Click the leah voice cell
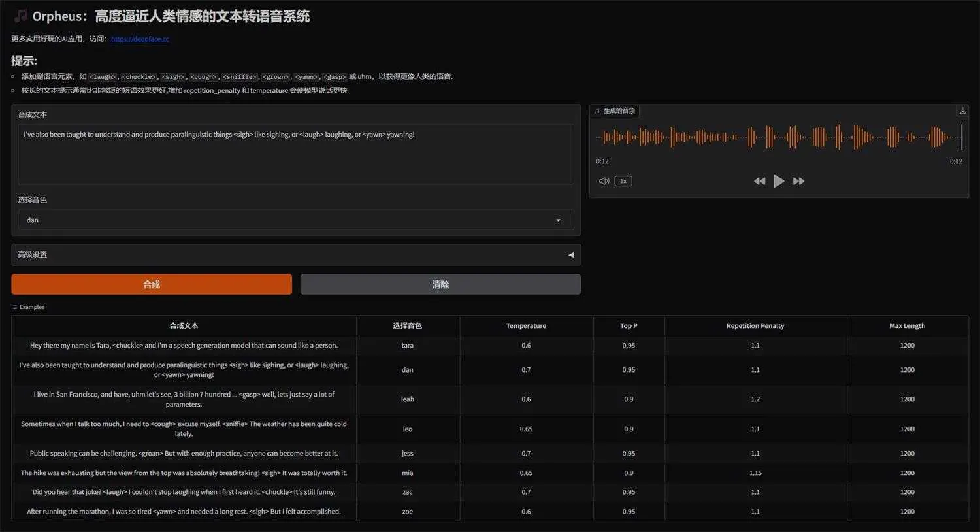This screenshot has width=980, height=532. [x=408, y=399]
